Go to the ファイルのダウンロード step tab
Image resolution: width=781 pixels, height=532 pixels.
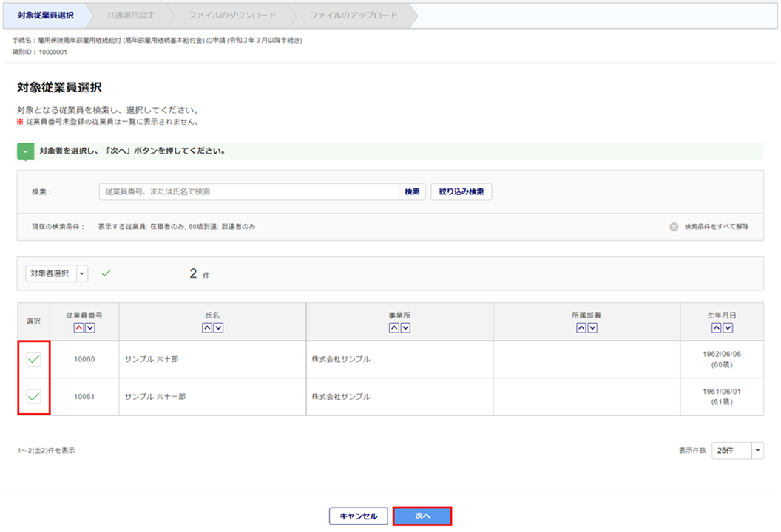point(231,15)
